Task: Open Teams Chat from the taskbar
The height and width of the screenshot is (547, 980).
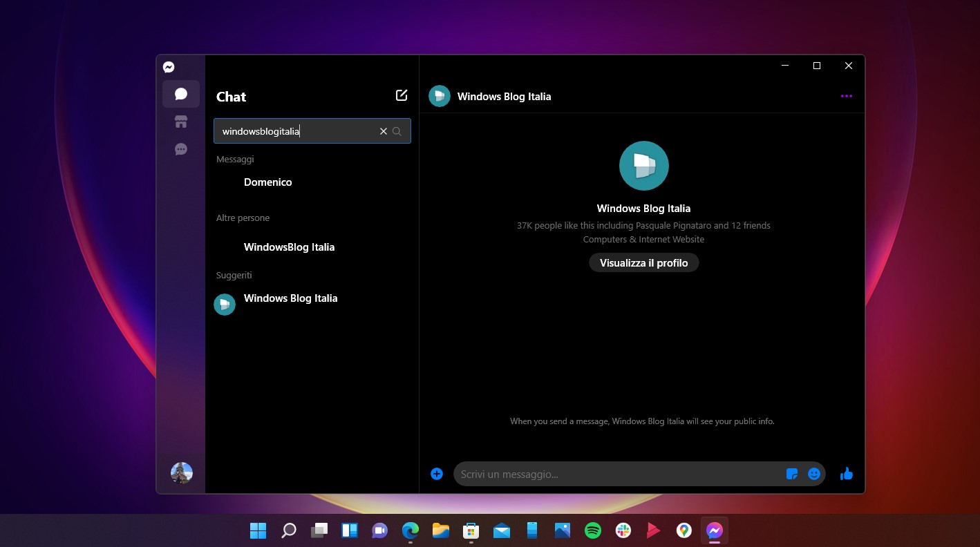Action: 379,530
